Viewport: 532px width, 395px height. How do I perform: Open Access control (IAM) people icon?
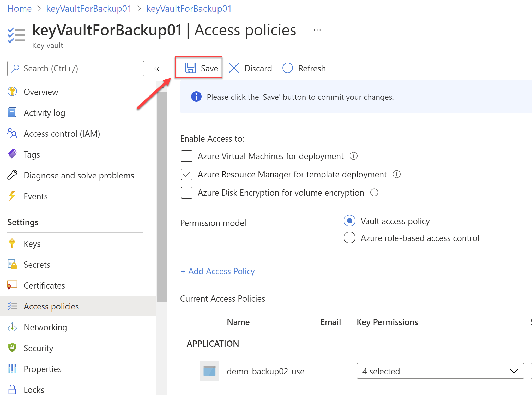tap(12, 133)
